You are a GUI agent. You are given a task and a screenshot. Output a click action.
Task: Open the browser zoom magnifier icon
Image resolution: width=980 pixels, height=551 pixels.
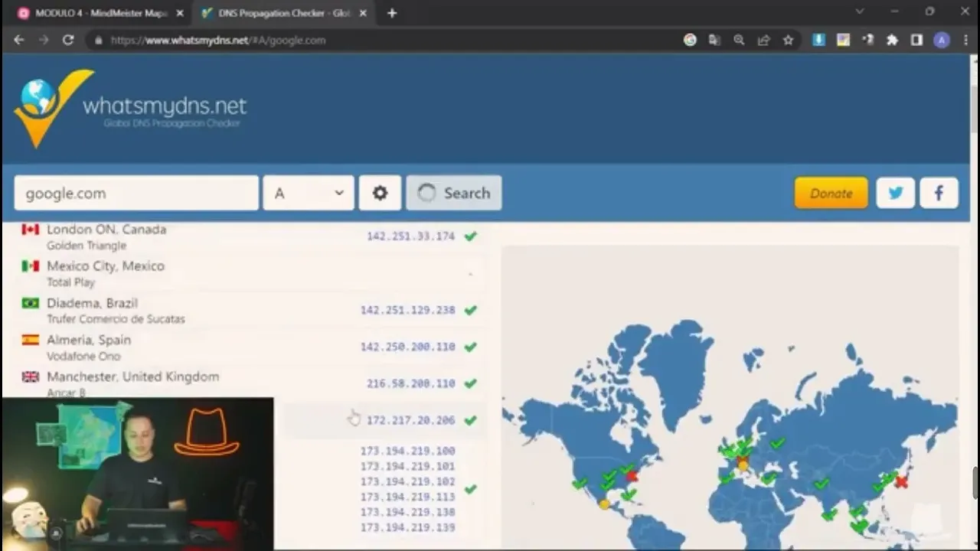click(x=739, y=40)
